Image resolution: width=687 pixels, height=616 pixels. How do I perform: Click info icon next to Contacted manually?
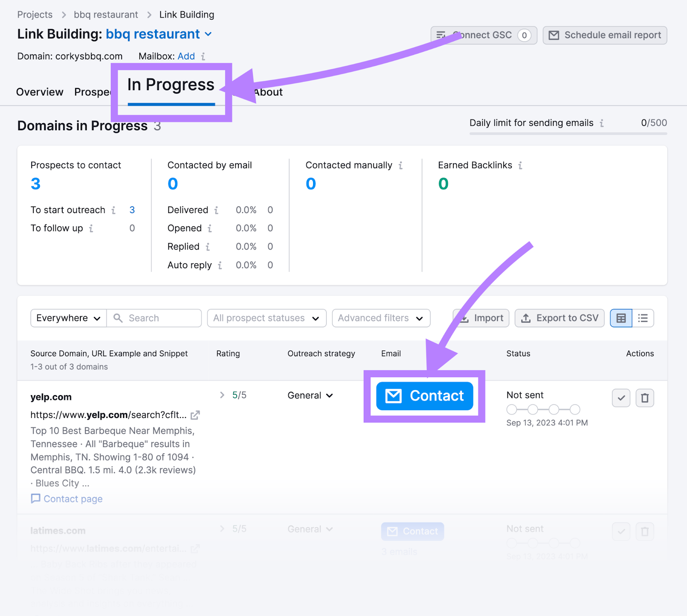point(401,165)
